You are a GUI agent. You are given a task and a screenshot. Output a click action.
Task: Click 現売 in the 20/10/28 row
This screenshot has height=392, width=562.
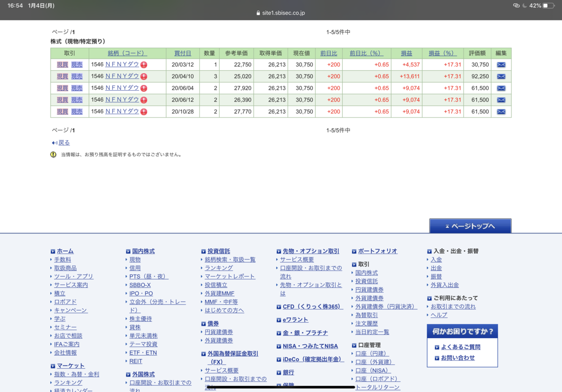(77, 111)
